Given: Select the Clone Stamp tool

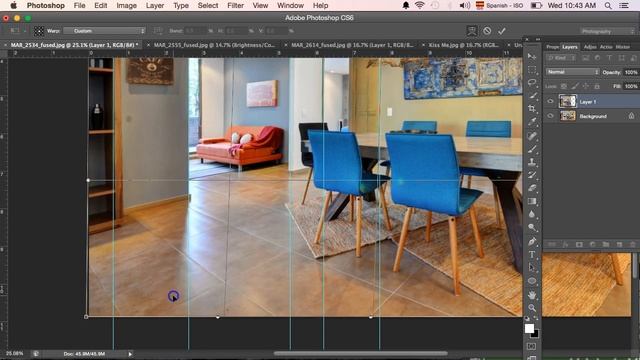Looking at the screenshot, I should [x=532, y=162].
